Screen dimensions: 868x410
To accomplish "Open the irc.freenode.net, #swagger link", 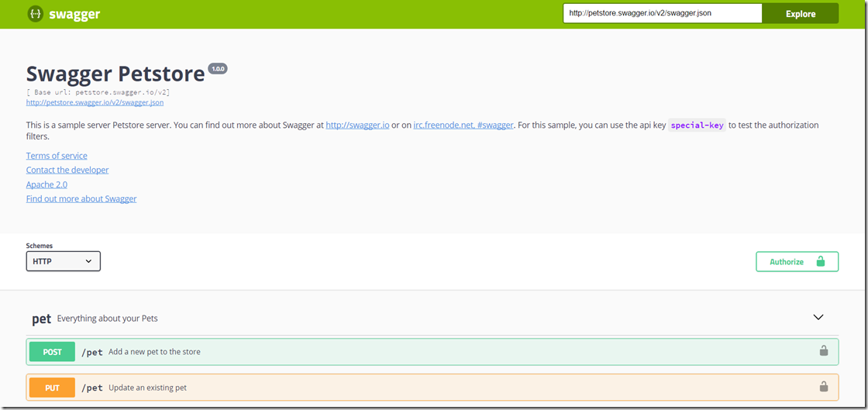I will click(463, 126).
